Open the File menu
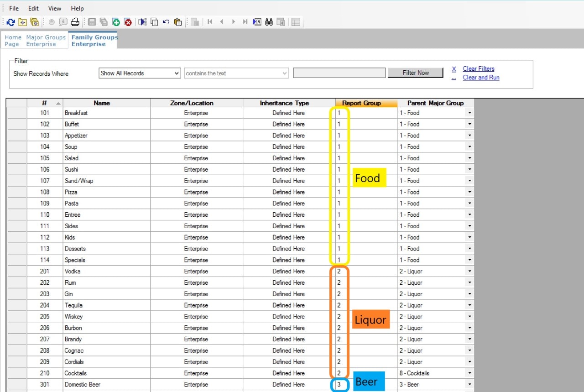The height and width of the screenshot is (392, 584). tap(14, 8)
